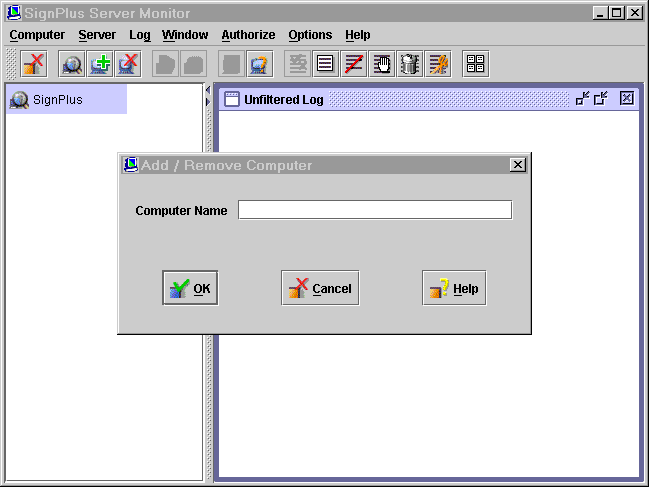Click the red-slashed lines filter icon

(354, 65)
